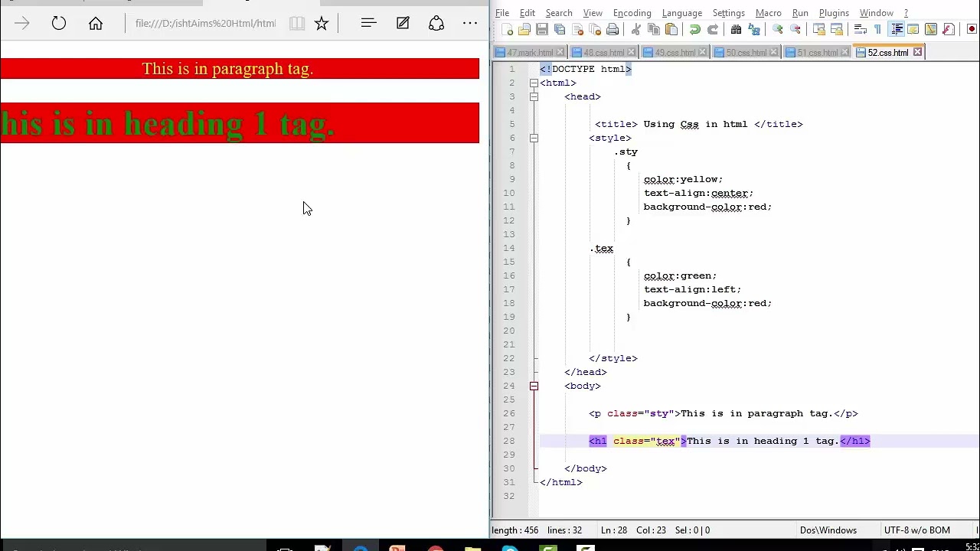The height and width of the screenshot is (551, 980).
Task: Make a web note with pen icon
Action: pos(403,24)
